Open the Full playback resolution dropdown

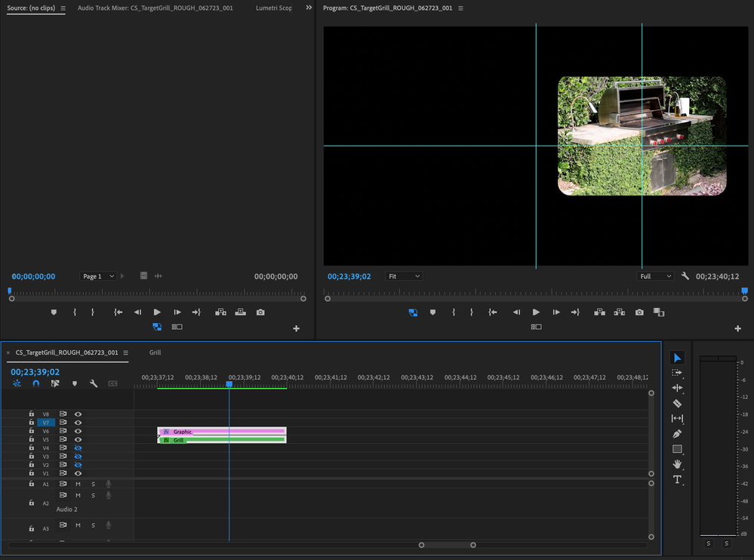tap(655, 277)
